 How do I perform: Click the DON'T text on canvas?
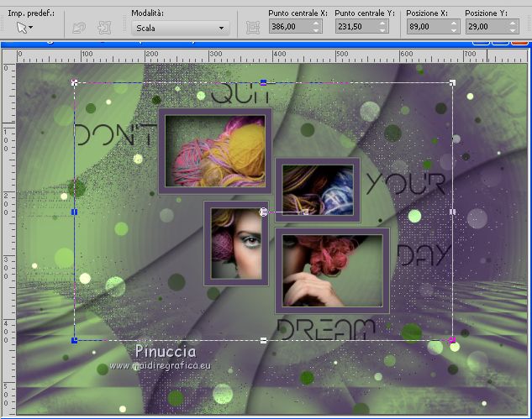(x=114, y=134)
